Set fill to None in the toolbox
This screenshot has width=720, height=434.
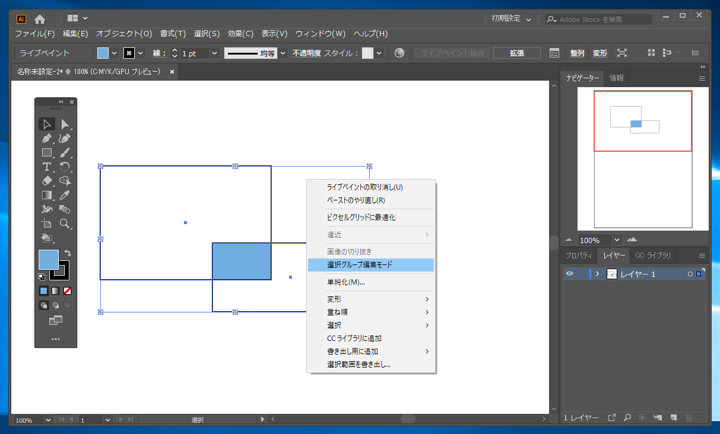point(67,291)
